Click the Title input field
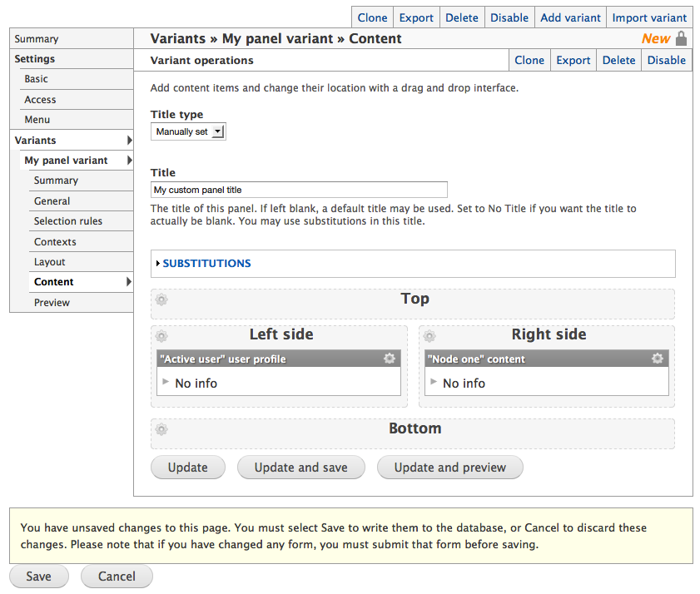 pos(299,190)
